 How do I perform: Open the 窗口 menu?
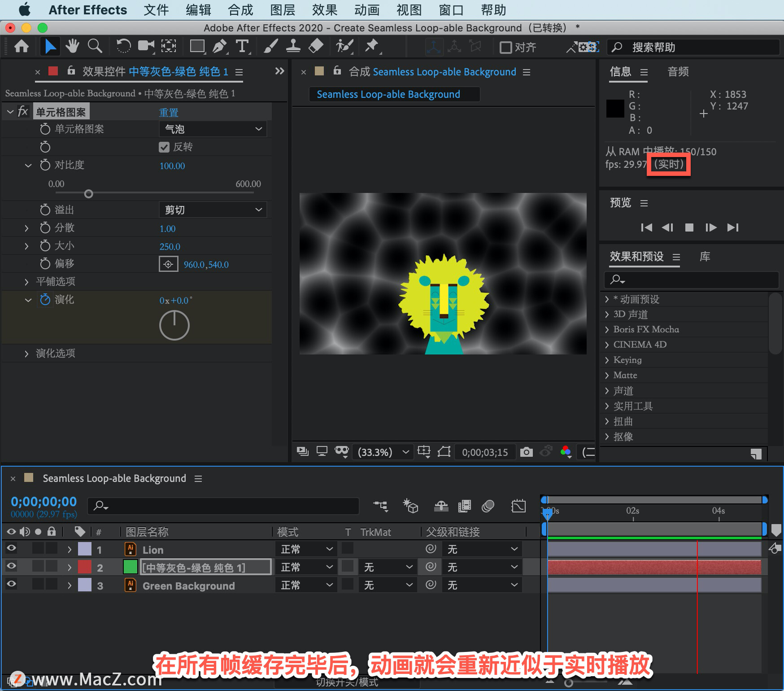coord(451,10)
